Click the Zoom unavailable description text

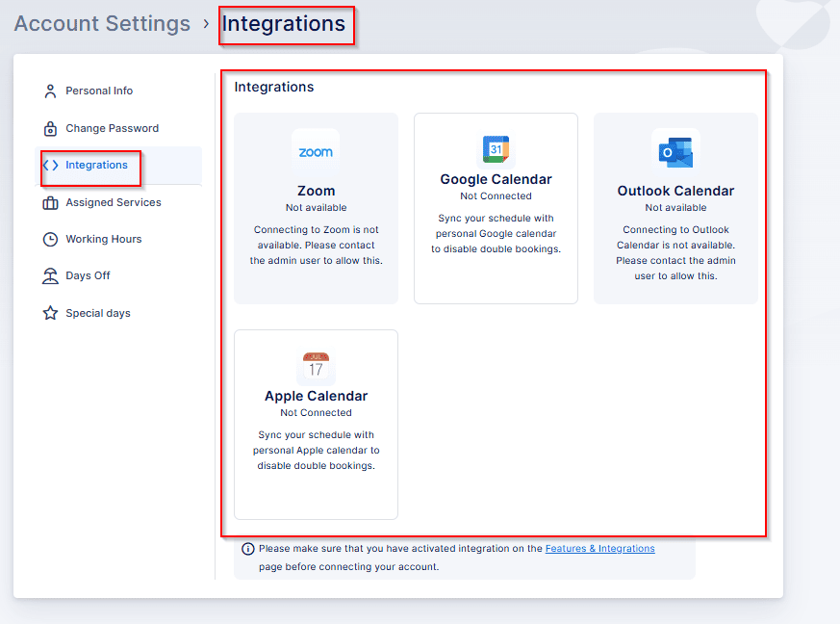click(316, 245)
